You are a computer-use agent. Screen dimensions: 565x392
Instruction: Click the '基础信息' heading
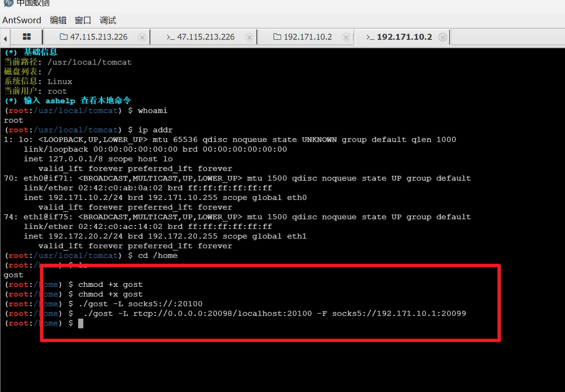pos(40,52)
